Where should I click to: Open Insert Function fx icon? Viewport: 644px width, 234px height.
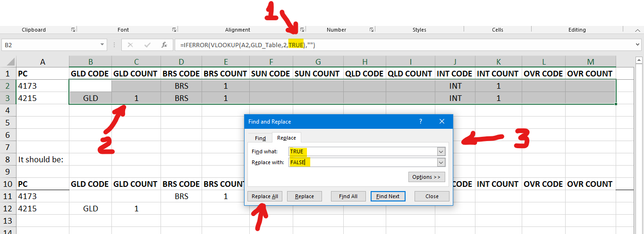click(x=164, y=45)
